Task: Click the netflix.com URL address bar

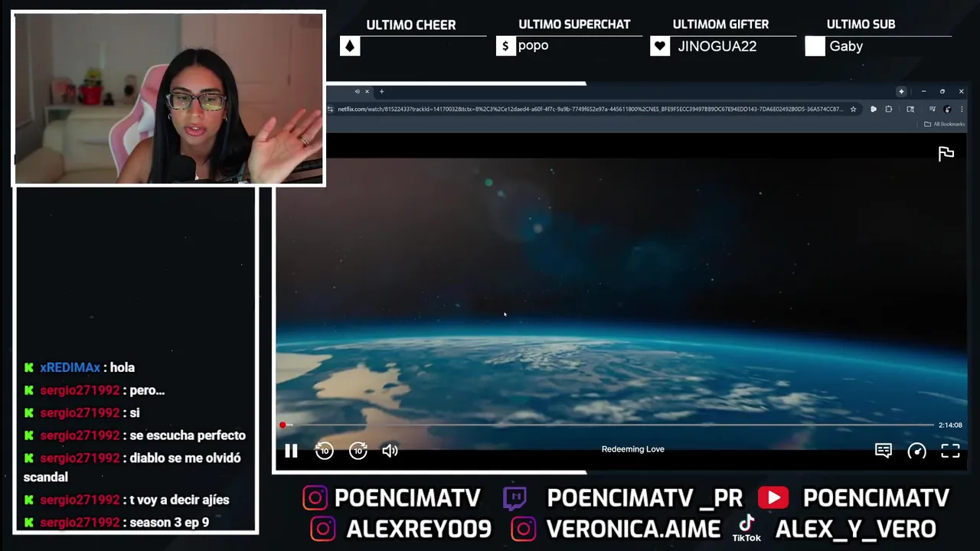Action: (x=590, y=109)
